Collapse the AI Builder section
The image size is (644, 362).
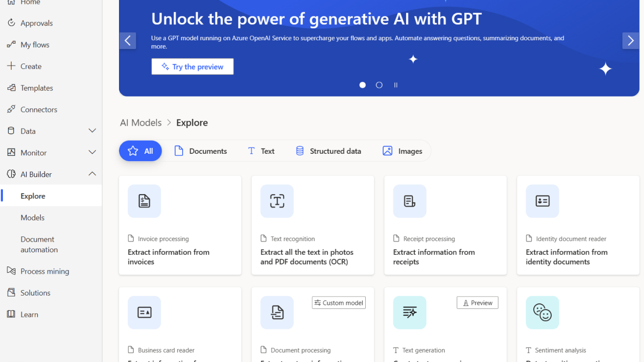92,174
